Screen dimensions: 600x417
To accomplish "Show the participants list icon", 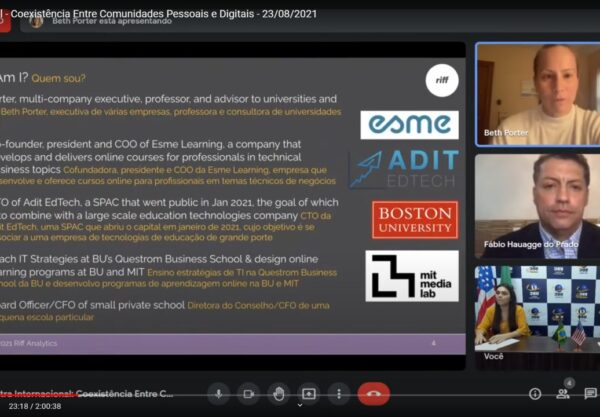I will [x=563, y=394].
